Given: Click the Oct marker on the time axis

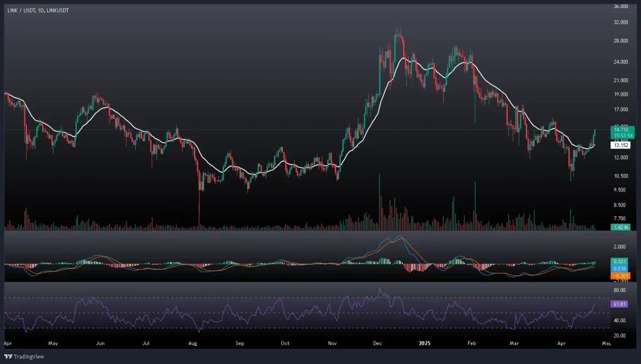Looking at the screenshot, I should [285, 343].
